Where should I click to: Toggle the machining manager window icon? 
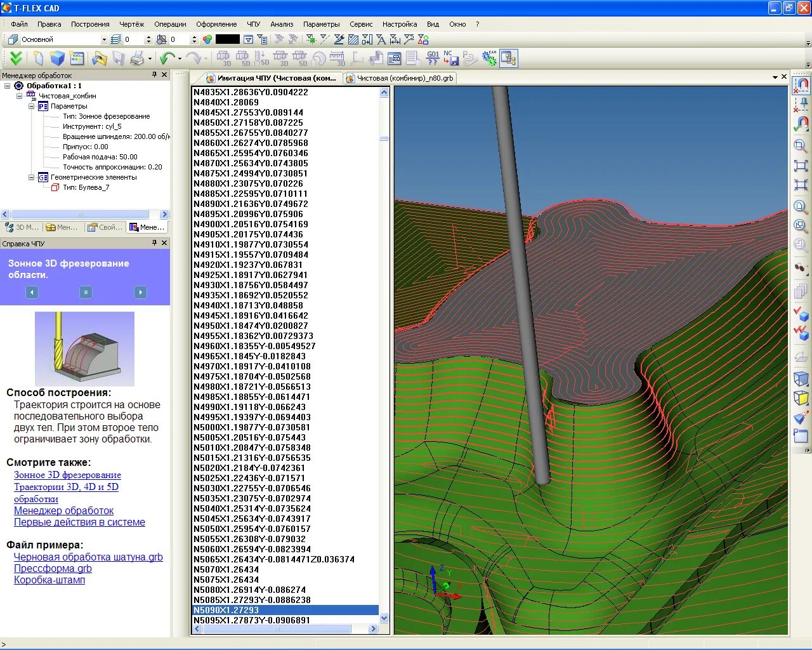tap(509, 58)
